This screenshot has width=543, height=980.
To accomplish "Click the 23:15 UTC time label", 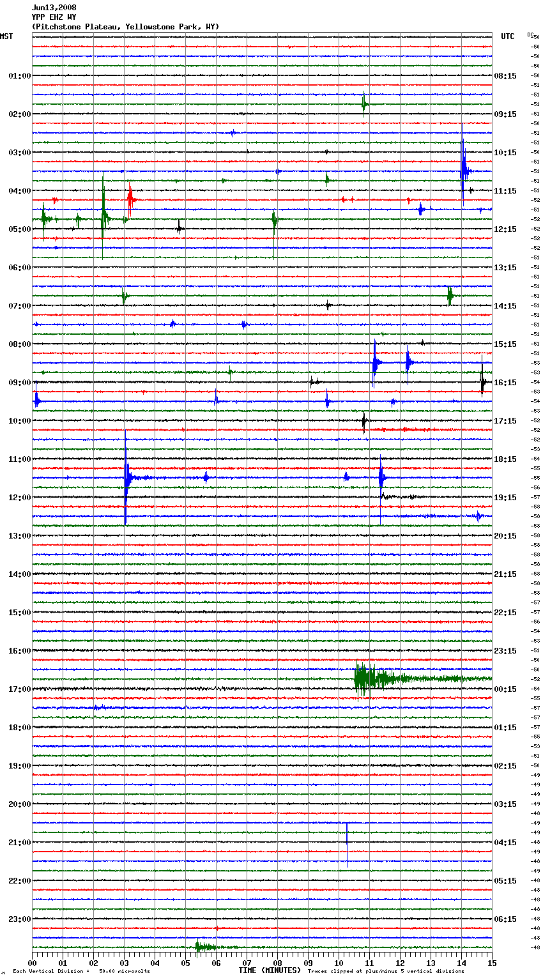I will coord(505,651).
